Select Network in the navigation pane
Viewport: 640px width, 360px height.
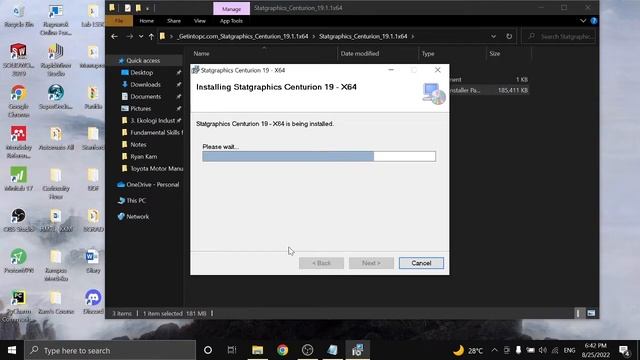pyautogui.click(x=138, y=217)
